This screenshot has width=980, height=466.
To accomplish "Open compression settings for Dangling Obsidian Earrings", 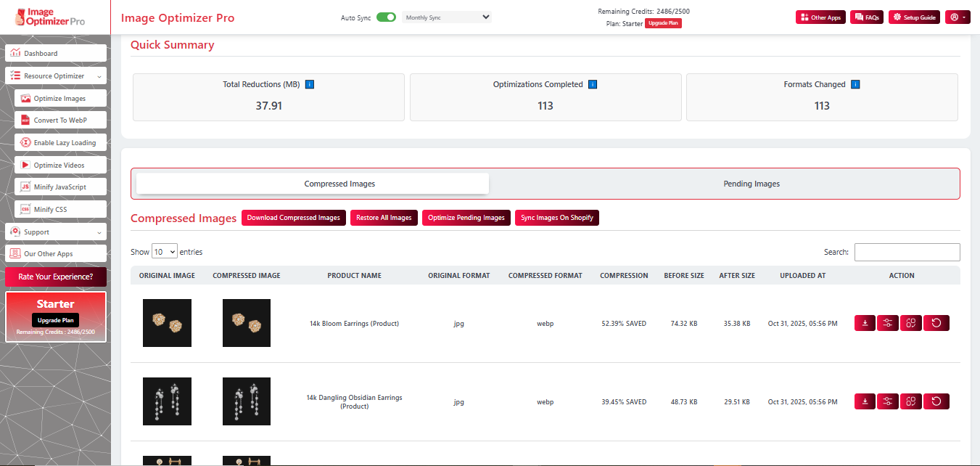I will (x=887, y=401).
